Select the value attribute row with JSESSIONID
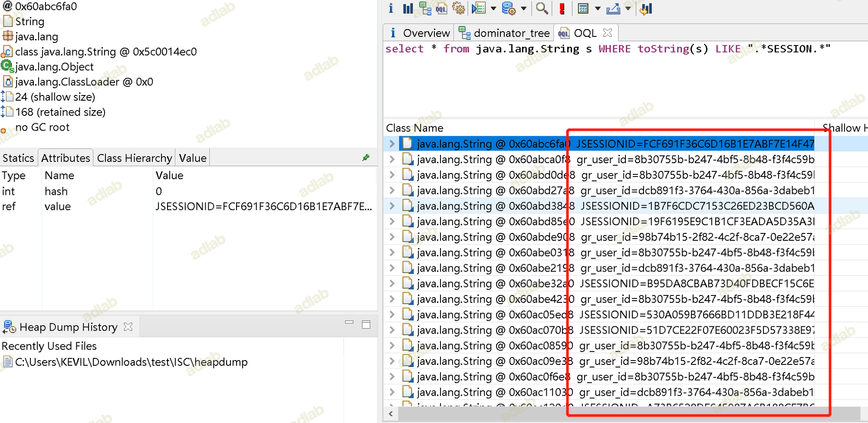The height and width of the screenshot is (423, 868). 188,207
